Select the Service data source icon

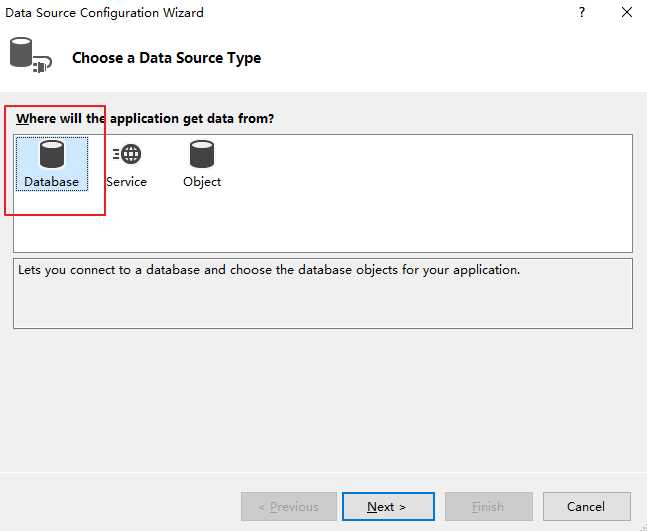[126, 164]
